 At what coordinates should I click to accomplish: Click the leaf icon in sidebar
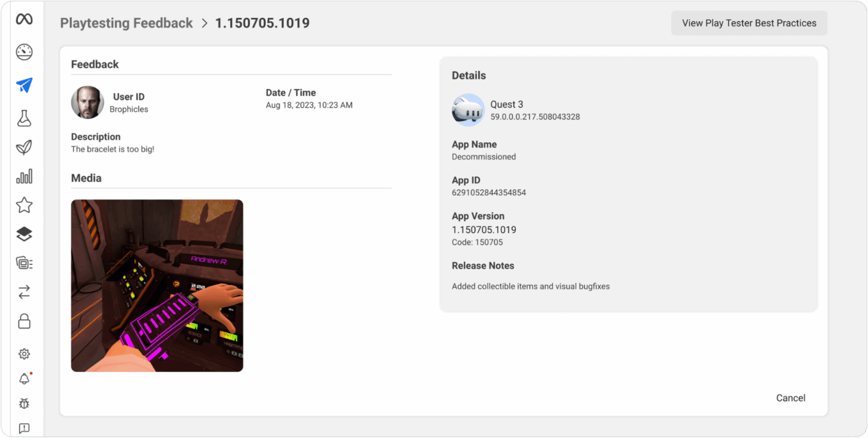point(24,147)
